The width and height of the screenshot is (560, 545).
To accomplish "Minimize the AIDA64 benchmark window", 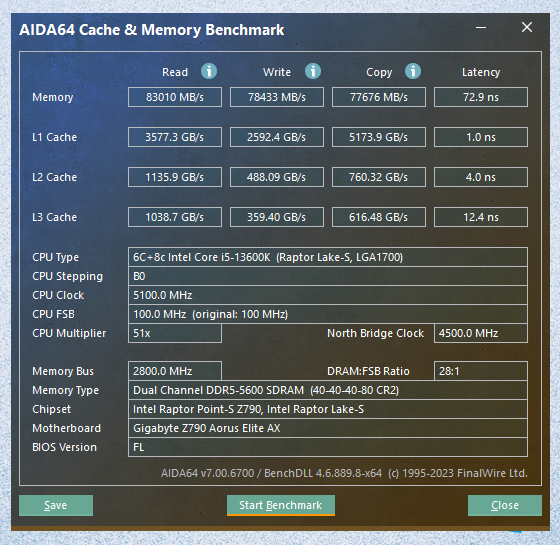I will coord(481,28).
